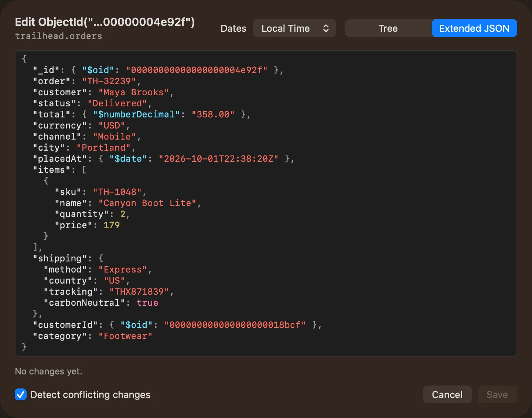The image size is (532, 418).
Task: Click the "Maya Brooks" customer value
Action: point(134,92)
